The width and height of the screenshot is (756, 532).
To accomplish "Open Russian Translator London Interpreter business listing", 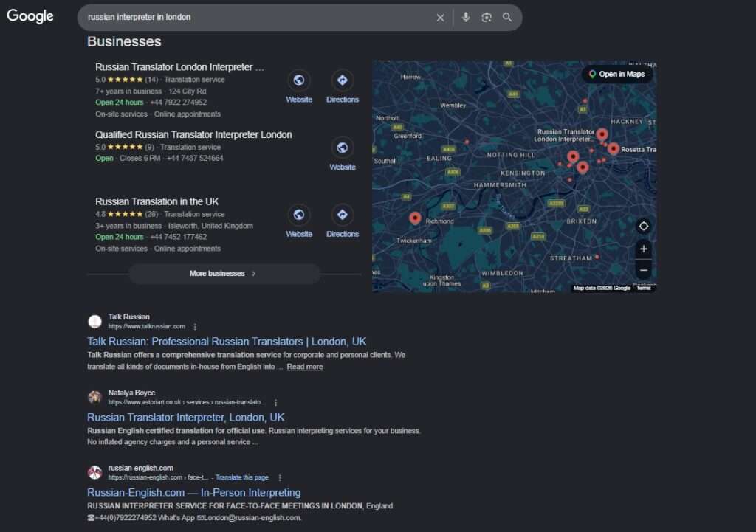I will point(179,67).
